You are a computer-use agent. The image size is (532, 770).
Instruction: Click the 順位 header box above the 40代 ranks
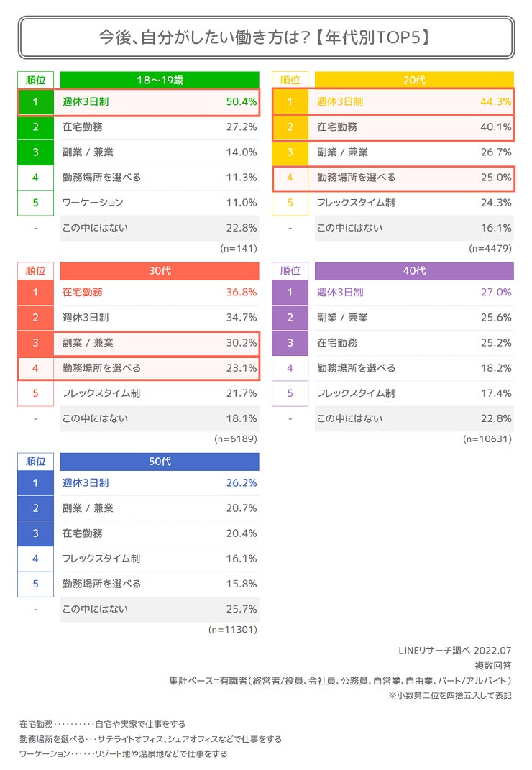[x=290, y=271]
